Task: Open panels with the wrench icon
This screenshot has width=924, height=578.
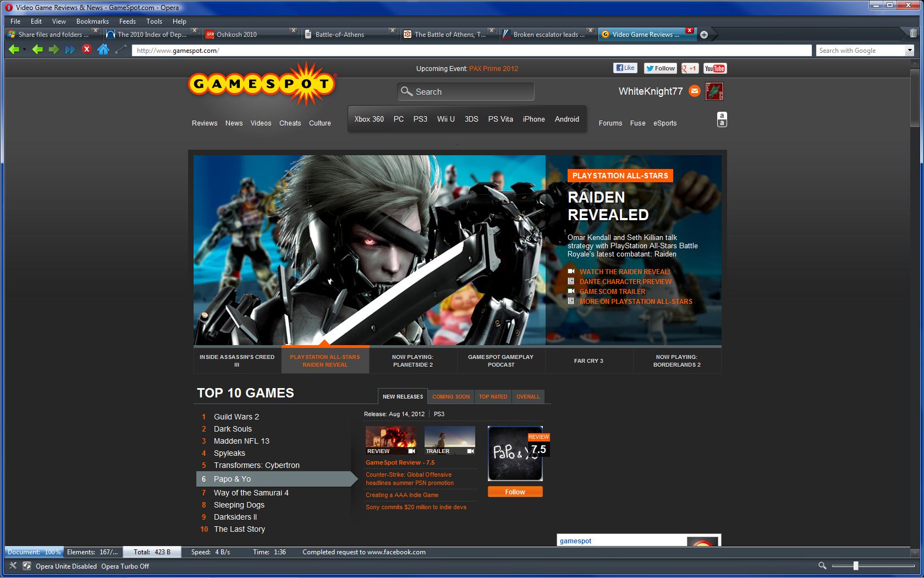Action: pyautogui.click(x=13, y=565)
